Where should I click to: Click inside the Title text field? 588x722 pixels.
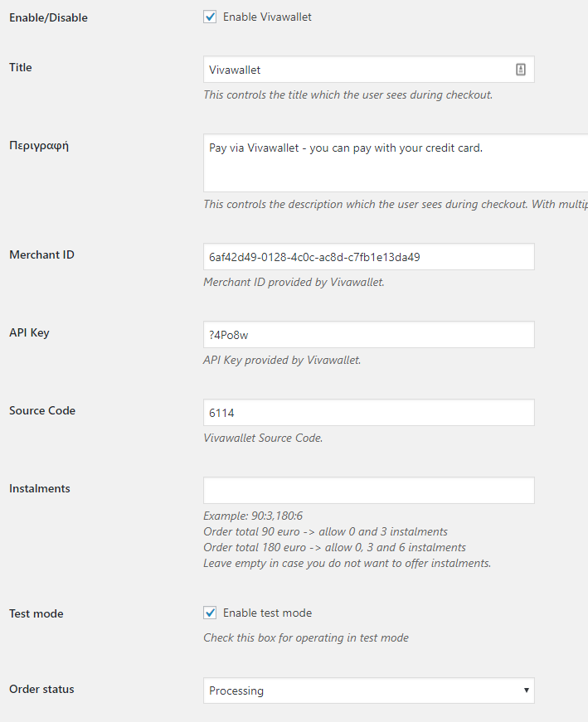(x=348, y=70)
